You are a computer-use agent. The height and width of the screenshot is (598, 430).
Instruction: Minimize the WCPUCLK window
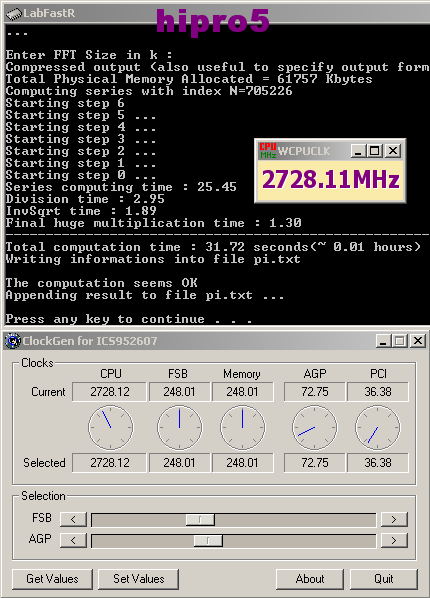click(358, 151)
